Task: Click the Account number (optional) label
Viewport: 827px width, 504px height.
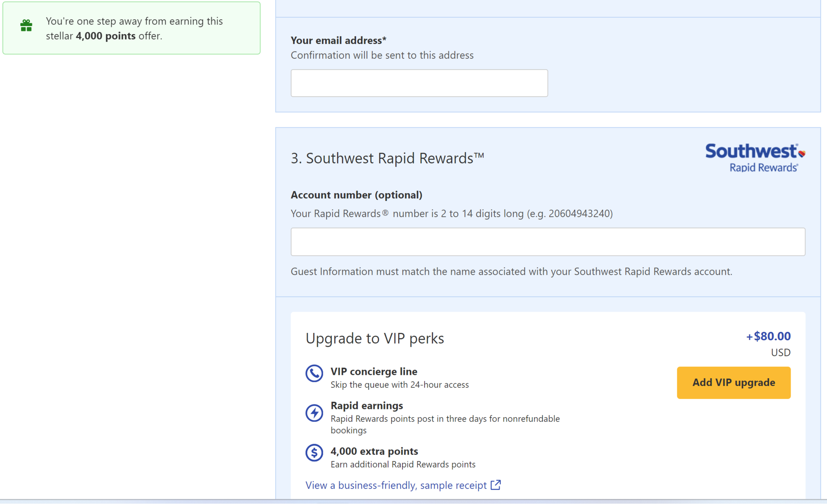Action: pos(356,195)
